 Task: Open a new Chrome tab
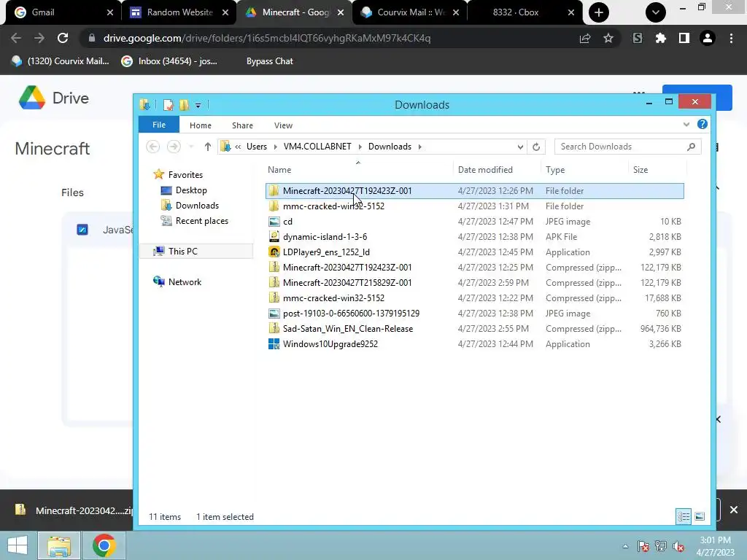point(599,12)
